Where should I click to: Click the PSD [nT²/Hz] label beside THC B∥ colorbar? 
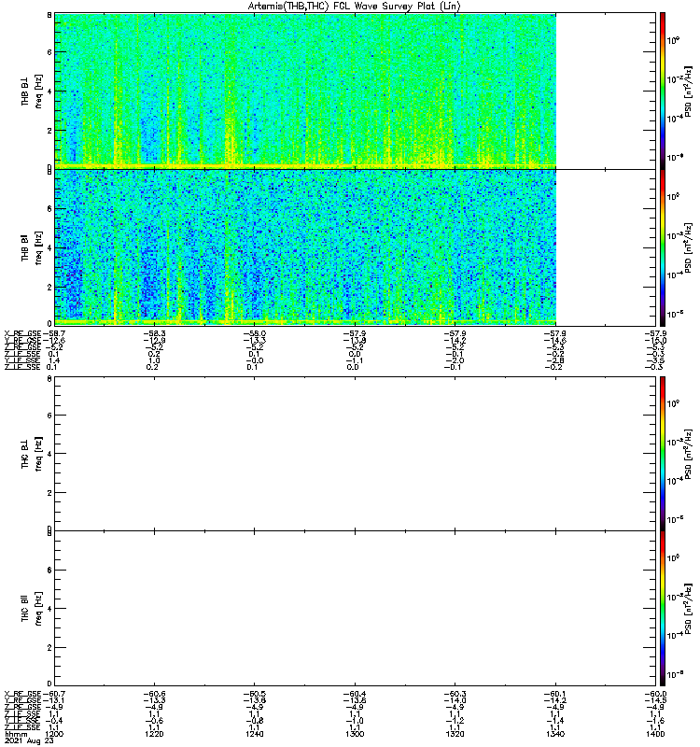pos(687,609)
